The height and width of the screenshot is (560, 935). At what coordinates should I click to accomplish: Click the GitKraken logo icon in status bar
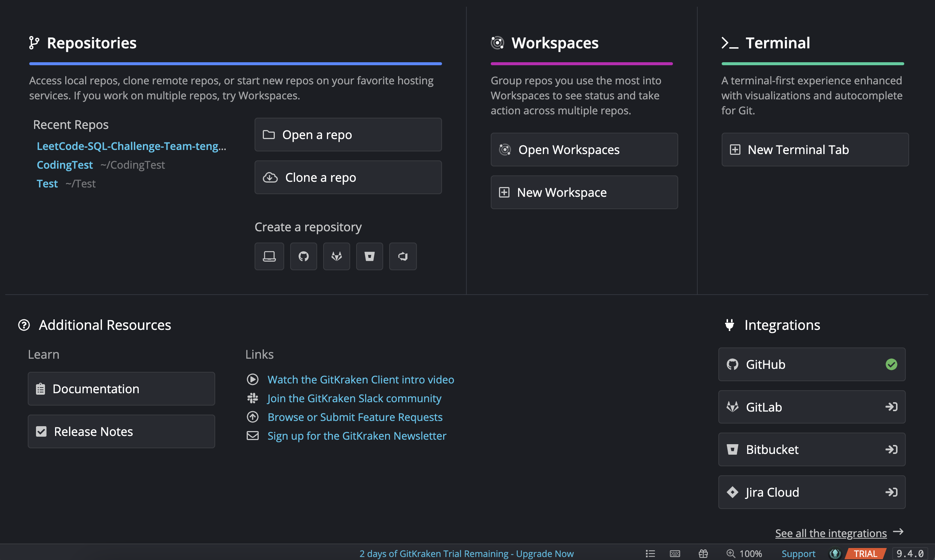click(x=835, y=554)
